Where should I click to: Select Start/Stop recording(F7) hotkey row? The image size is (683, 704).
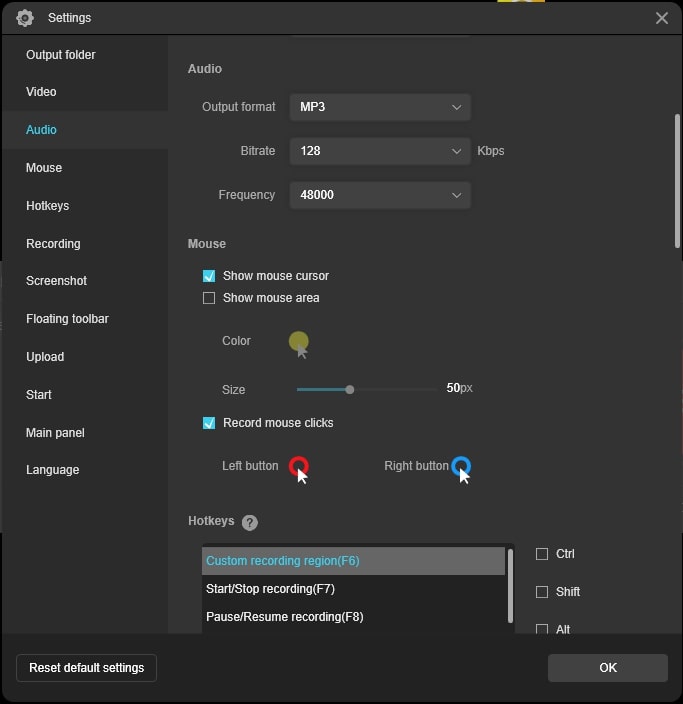(353, 589)
